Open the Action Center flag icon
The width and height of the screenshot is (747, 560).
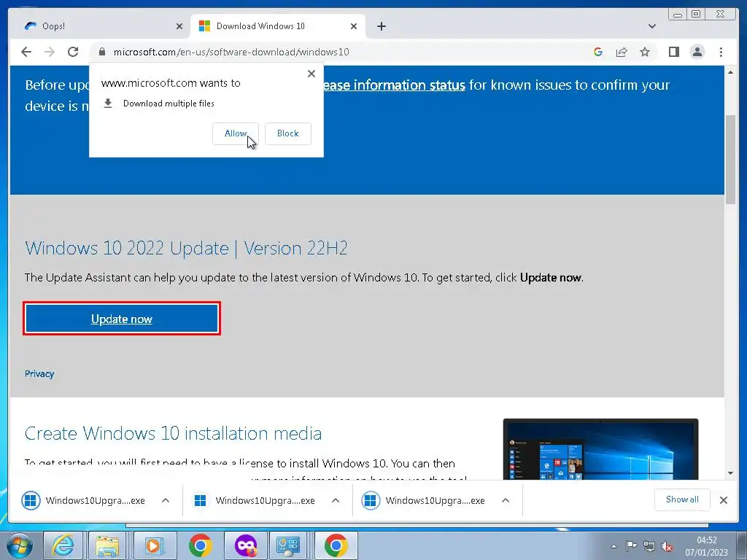(631, 546)
